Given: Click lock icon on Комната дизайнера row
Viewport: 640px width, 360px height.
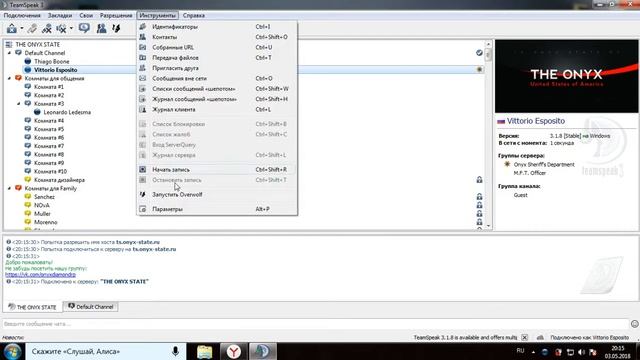Looking at the screenshot, I should 479,180.
